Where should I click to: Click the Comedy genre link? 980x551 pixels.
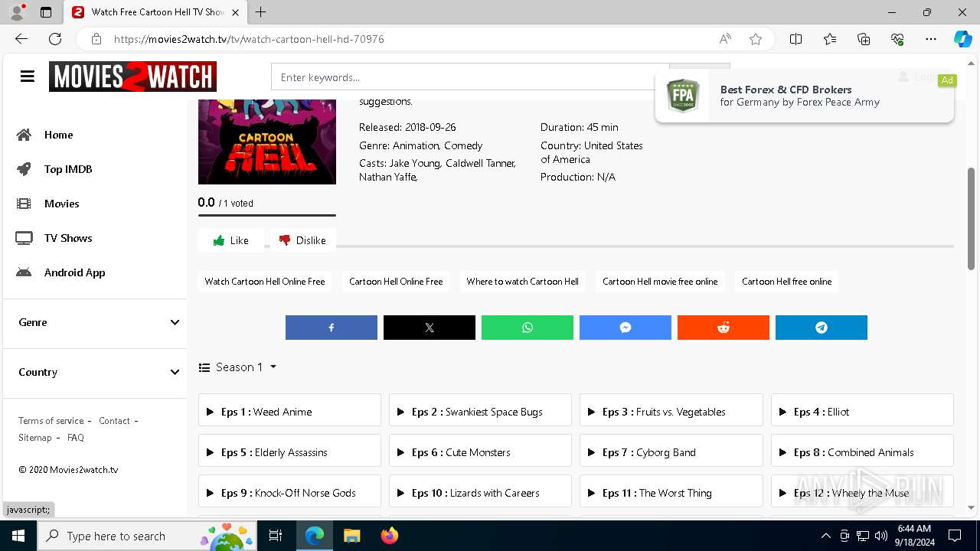click(x=463, y=145)
